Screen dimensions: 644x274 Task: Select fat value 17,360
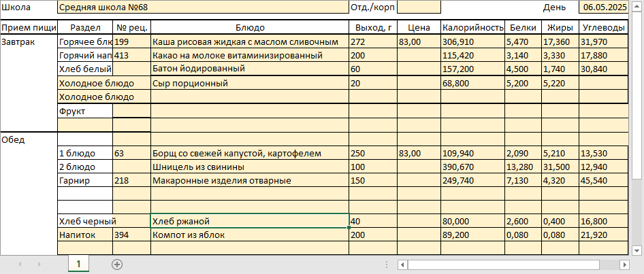coord(560,41)
